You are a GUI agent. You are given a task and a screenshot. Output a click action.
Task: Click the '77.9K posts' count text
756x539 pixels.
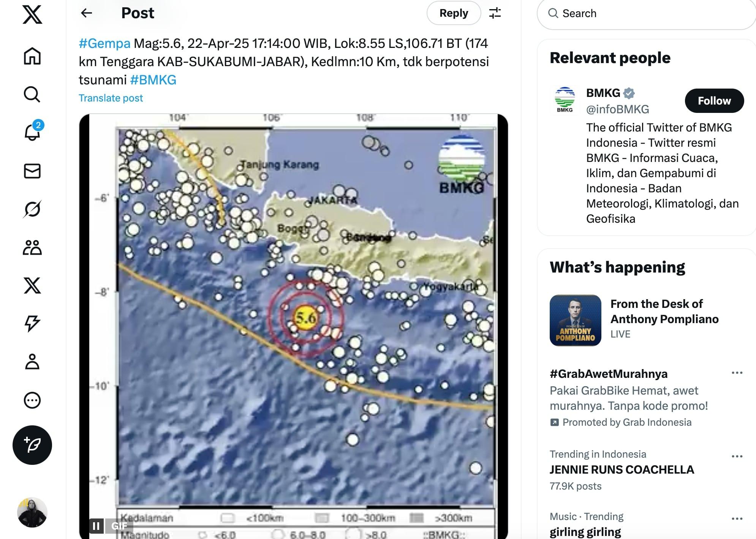(575, 486)
